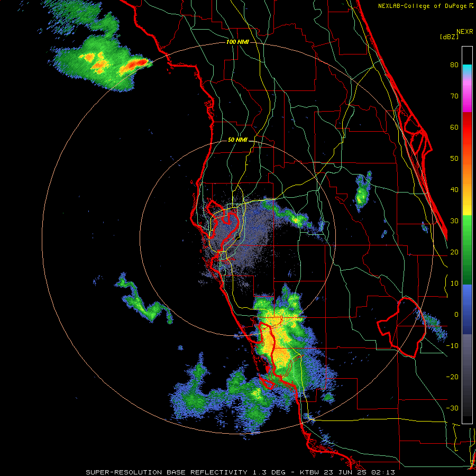The height and width of the screenshot is (476, 476).
Task: Click the dBZ unit label above the color scale
Action: click(x=449, y=36)
